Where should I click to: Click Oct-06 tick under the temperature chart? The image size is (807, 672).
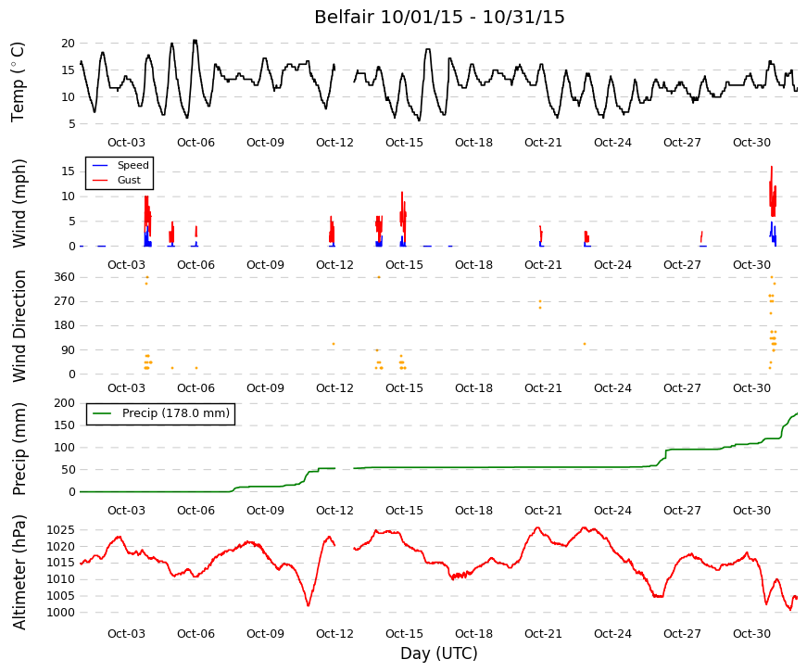[x=195, y=143]
